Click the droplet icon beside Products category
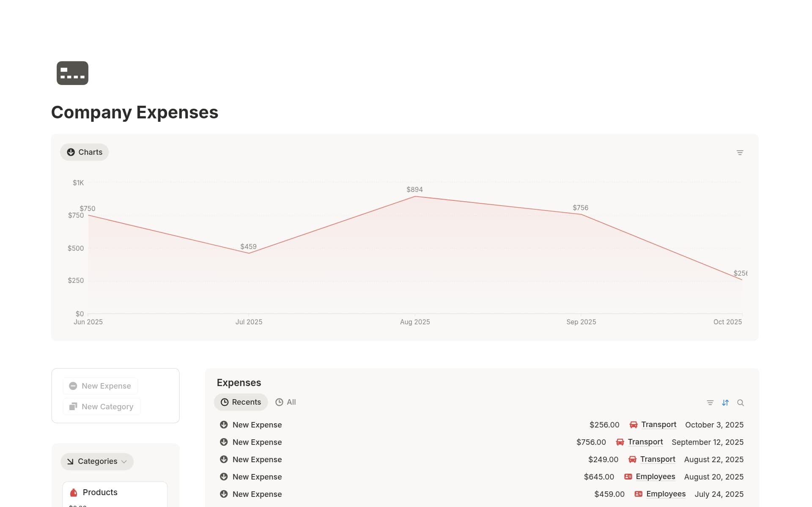 (74, 492)
